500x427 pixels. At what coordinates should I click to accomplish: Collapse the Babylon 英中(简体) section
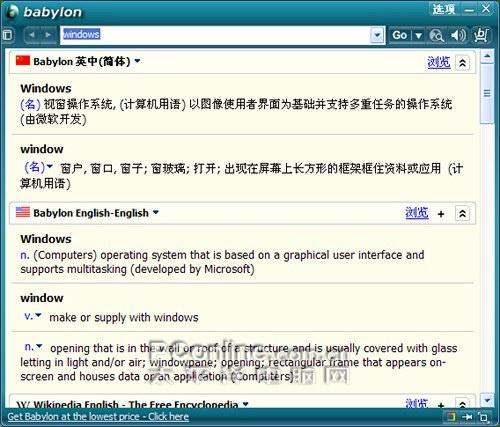(x=462, y=63)
